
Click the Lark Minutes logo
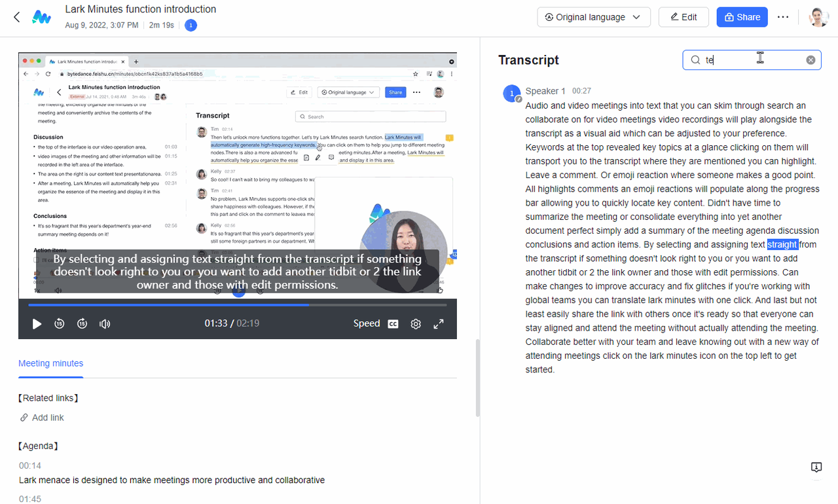[42, 17]
